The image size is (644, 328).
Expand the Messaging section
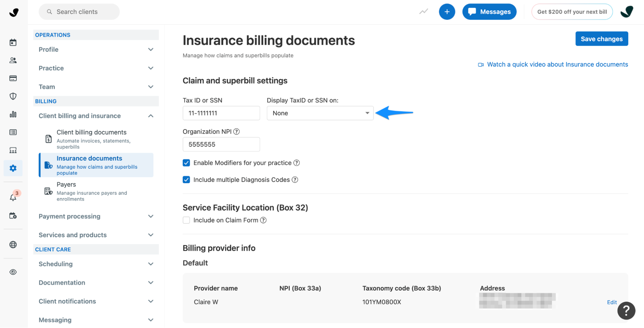(96, 320)
